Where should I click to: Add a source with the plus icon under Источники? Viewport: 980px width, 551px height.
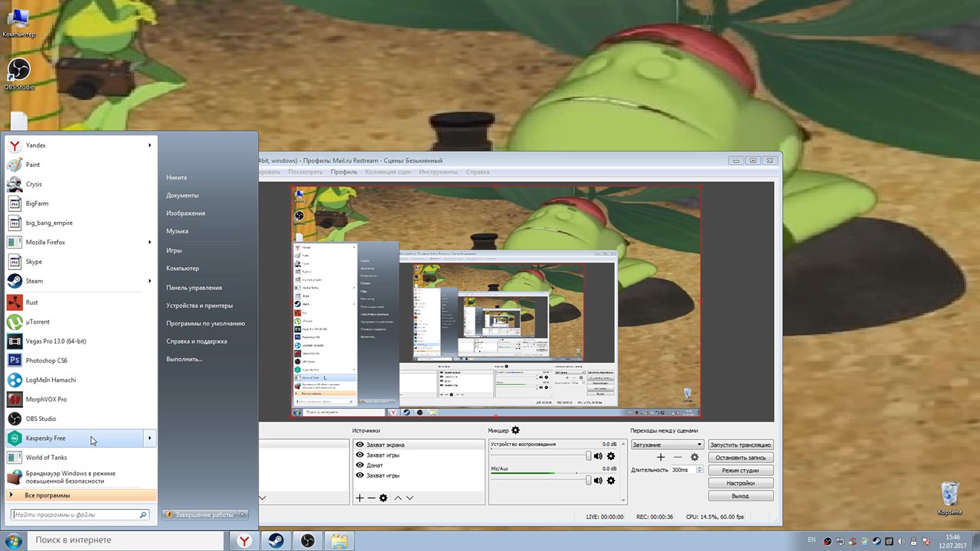click(360, 498)
